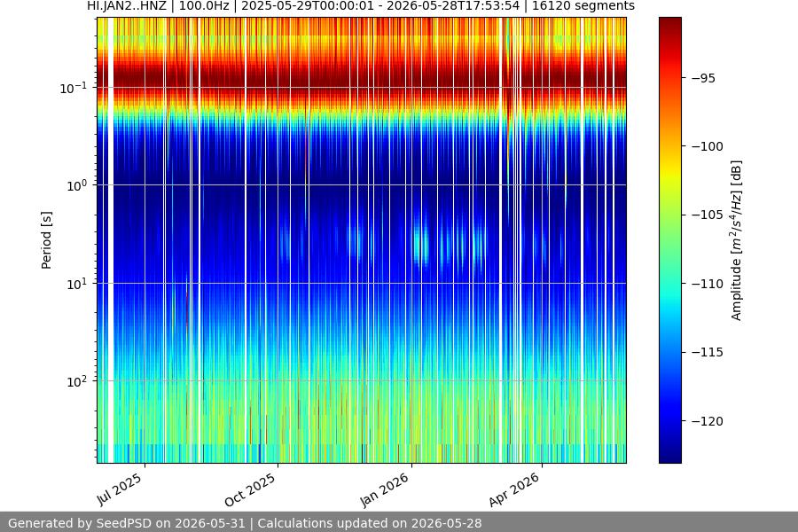Click the −95 colorbar tick label

click(703, 78)
